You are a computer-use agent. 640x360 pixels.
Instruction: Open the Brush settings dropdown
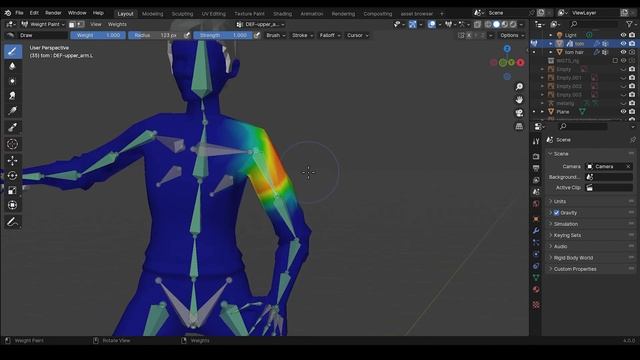(x=276, y=36)
